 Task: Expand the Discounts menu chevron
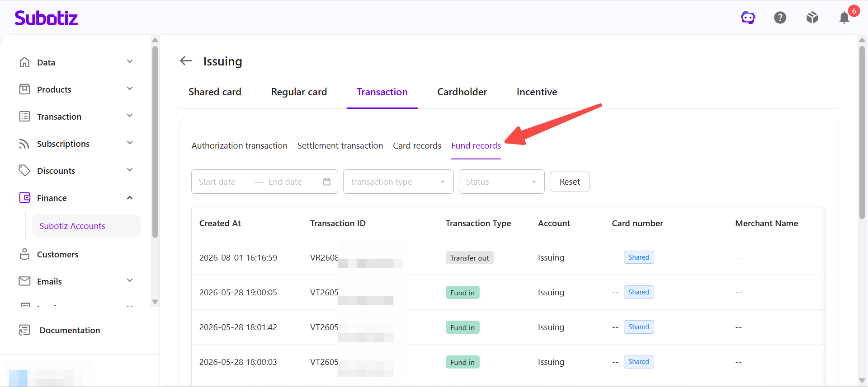tap(130, 170)
